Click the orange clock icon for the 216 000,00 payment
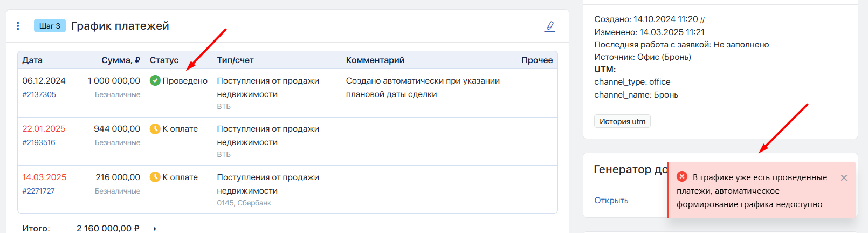The width and height of the screenshot is (868, 233). tap(155, 177)
